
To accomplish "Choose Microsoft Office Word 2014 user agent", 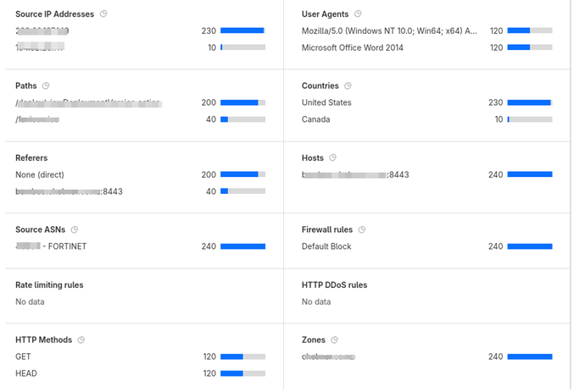I will pyautogui.click(x=353, y=47).
